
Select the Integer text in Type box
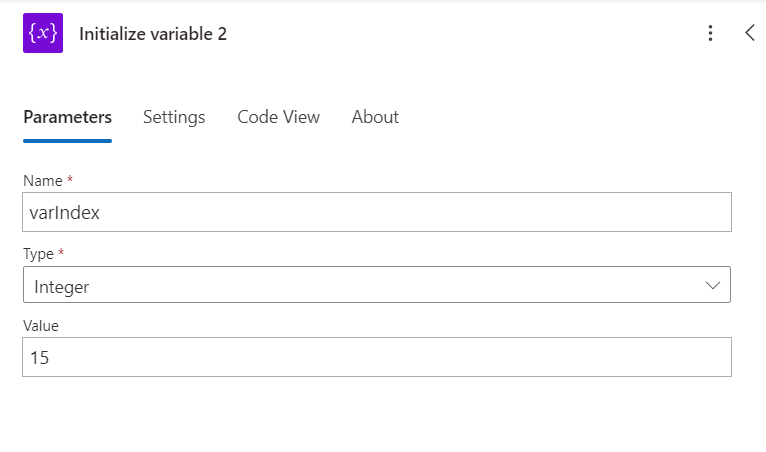(x=62, y=286)
